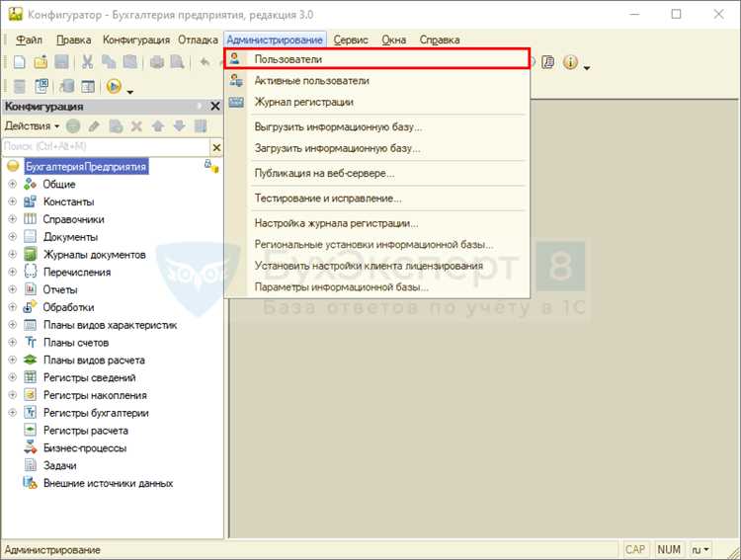
Task: Open the Сервис menu
Action: click(351, 40)
